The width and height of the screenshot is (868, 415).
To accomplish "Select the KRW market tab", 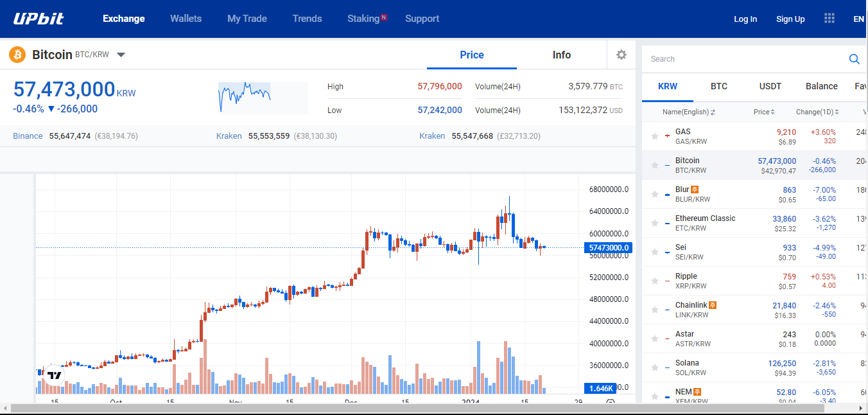I will pos(668,86).
